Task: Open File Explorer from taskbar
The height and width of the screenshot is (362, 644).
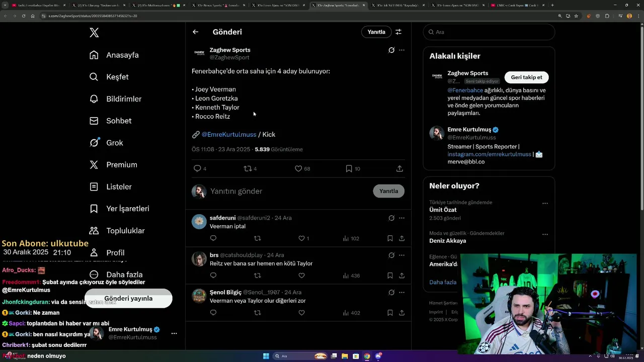Action: [x=345, y=356]
